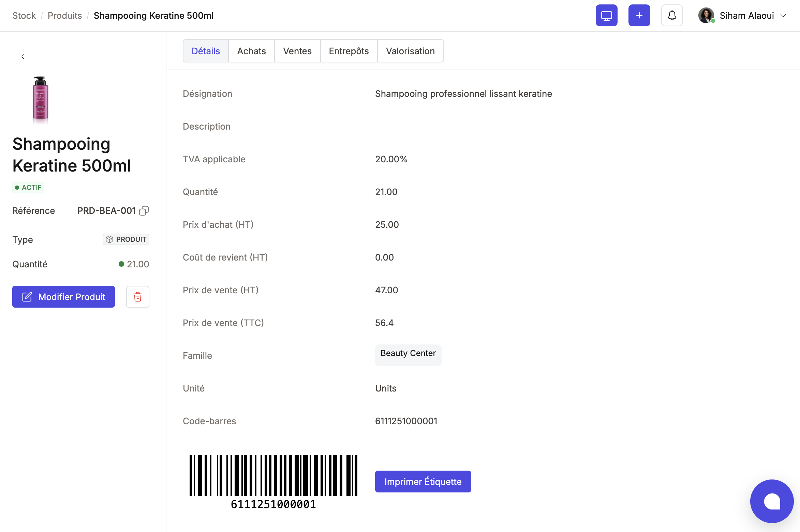Image resolution: width=800 pixels, height=532 pixels.
Task: Delete product with the trash icon
Action: coord(138,297)
